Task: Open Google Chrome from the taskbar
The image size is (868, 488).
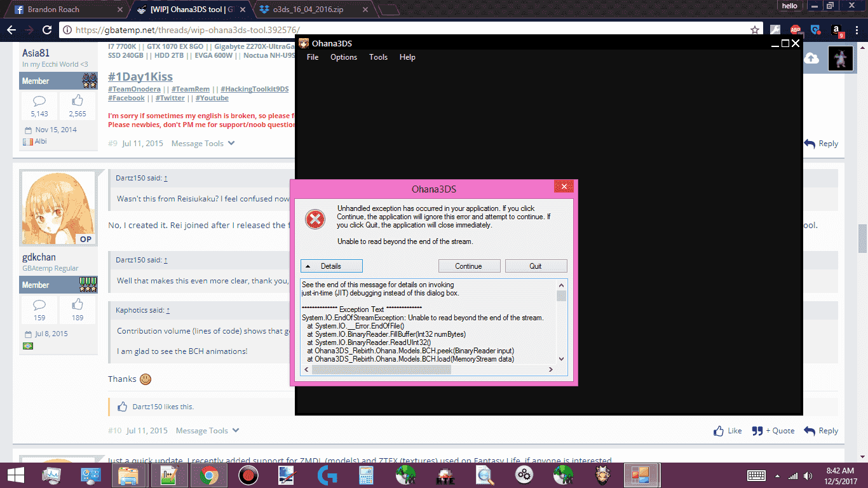Action: click(x=208, y=475)
